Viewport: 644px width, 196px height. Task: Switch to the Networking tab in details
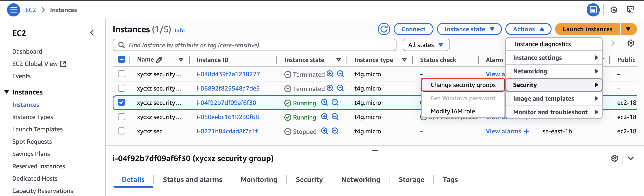click(361, 180)
